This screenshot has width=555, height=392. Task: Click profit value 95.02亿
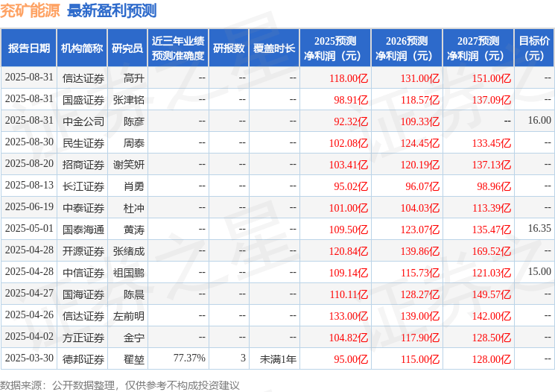click(351, 186)
